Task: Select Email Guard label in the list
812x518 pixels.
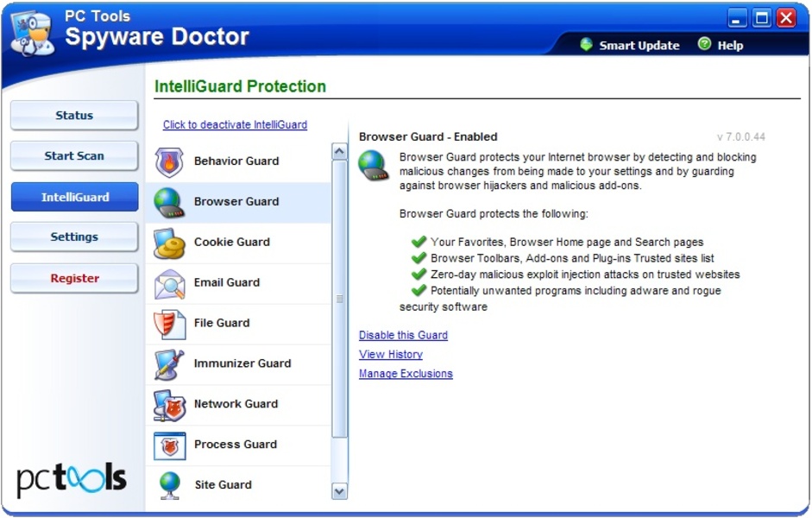Action: [x=227, y=282]
